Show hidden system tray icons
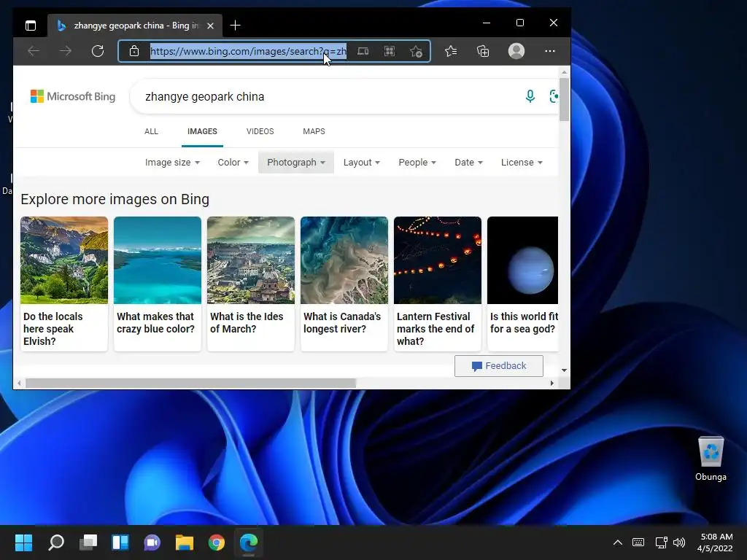Screen dimensions: 747x560 618,542
